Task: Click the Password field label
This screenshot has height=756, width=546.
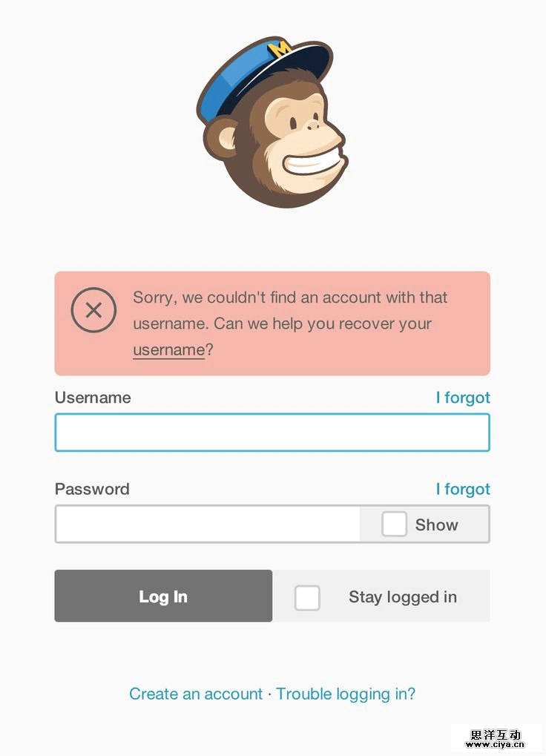Action: coord(92,489)
